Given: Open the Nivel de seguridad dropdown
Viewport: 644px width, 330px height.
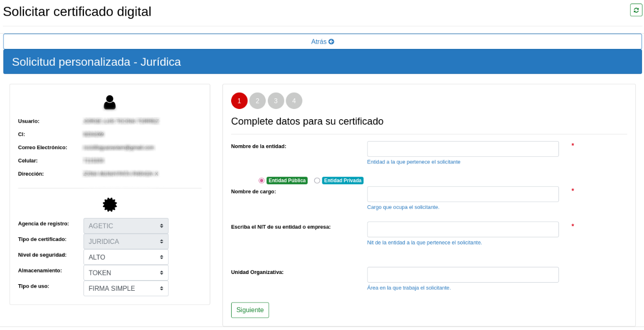Looking at the screenshot, I should 126,257.
